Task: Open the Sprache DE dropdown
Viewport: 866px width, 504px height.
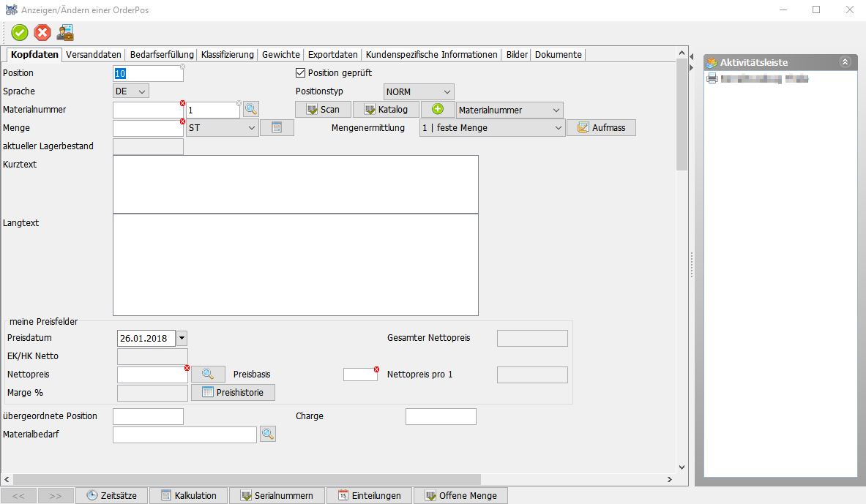Action: tap(131, 91)
